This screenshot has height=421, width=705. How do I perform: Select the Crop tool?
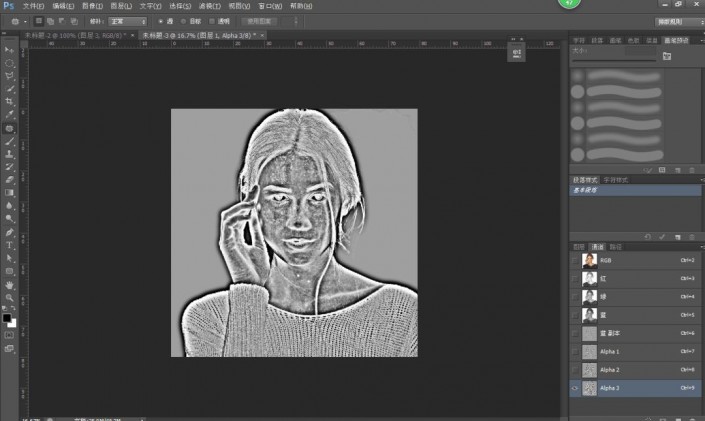pos(10,101)
